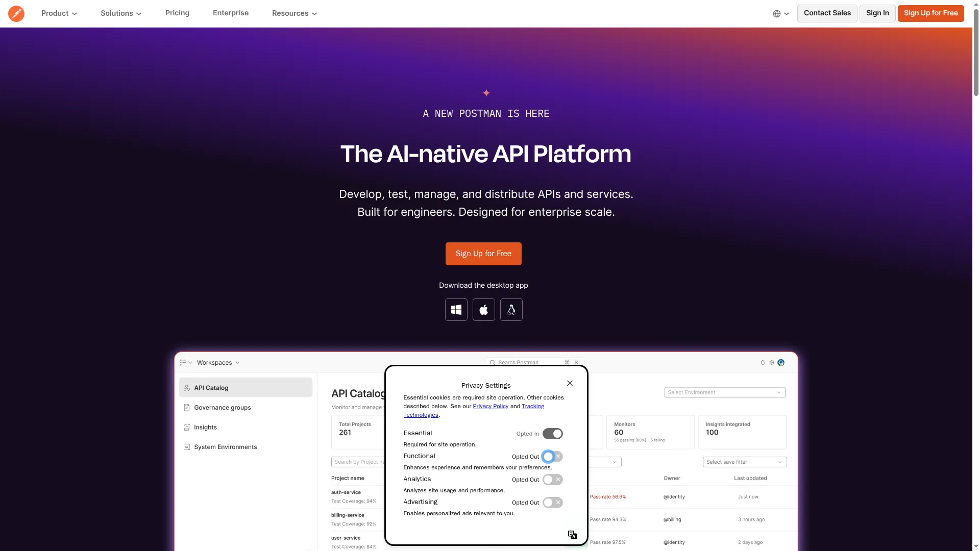Download the macOS desktop app
The image size is (980, 551).
tap(484, 310)
